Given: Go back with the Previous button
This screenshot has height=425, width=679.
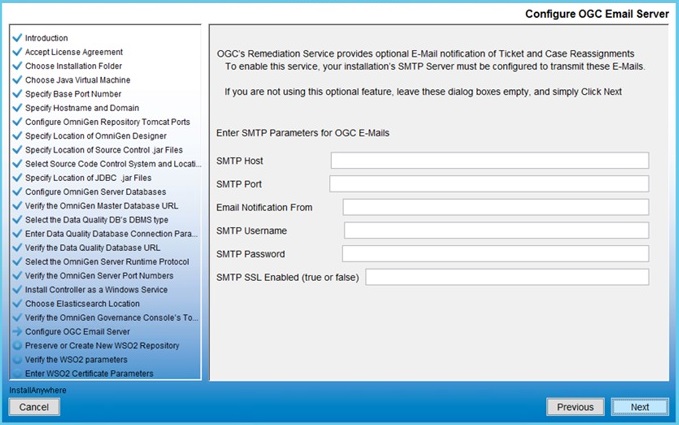Looking at the screenshot, I should click(x=575, y=407).
